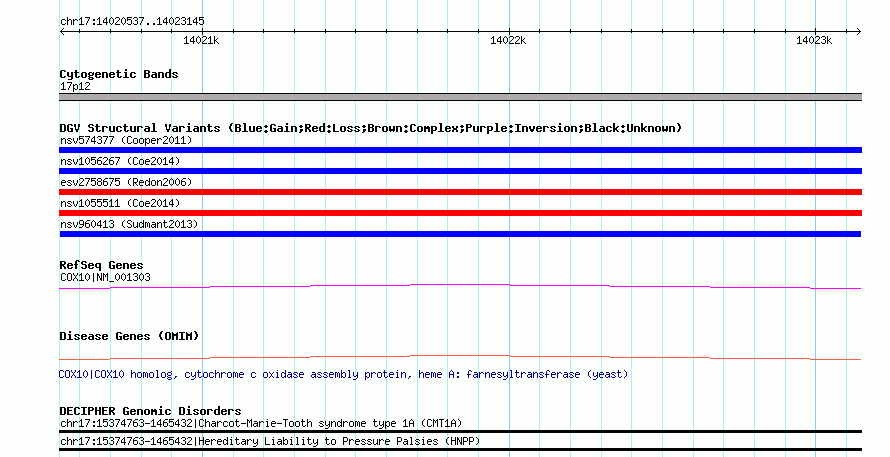The width and height of the screenshot is (890, 457).
Task: Click the Charcot-Marie-Tooth syndrome type 1A entry
Action: pyautogui.click(x=261, y=424)
